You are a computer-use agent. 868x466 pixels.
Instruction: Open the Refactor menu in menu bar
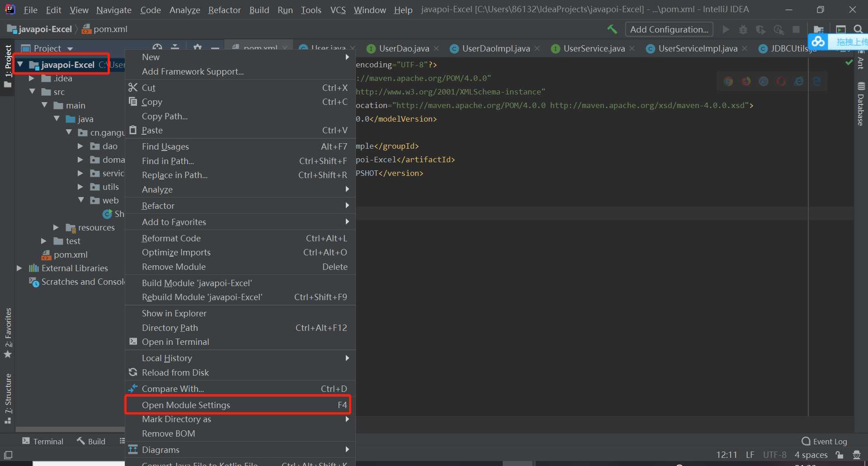[224, 9]
